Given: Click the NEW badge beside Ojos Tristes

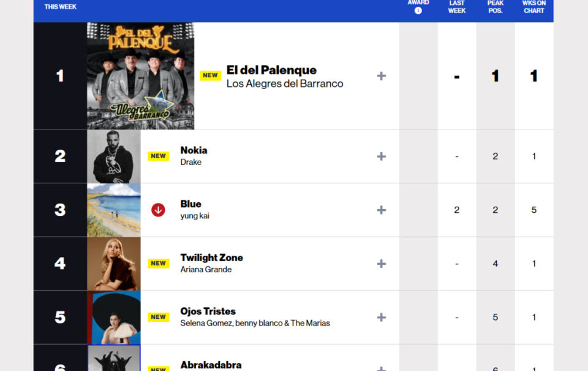Looking at the screenshot, I should (x=158, y=317).
